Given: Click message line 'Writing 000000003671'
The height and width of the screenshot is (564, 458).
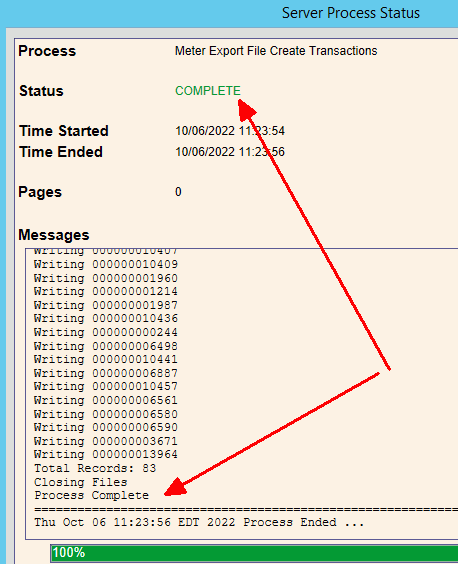Looking at the screenshot, I should [x=106, y=441].
